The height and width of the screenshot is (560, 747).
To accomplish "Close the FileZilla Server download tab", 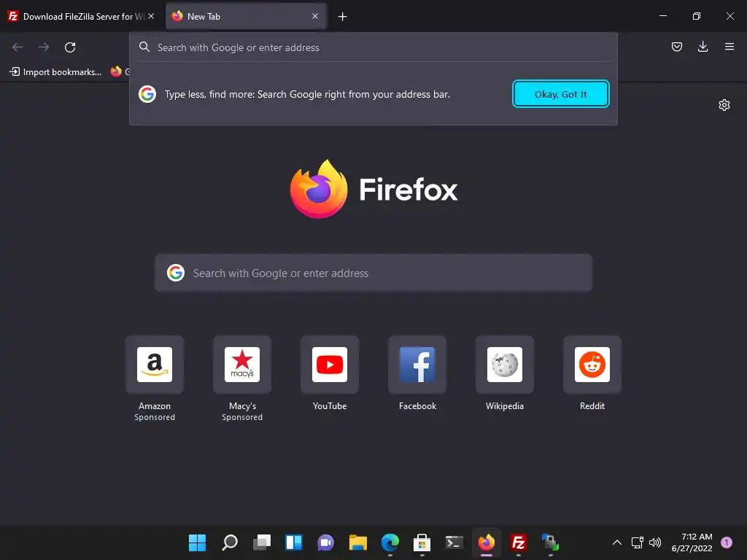I will 151,16.
